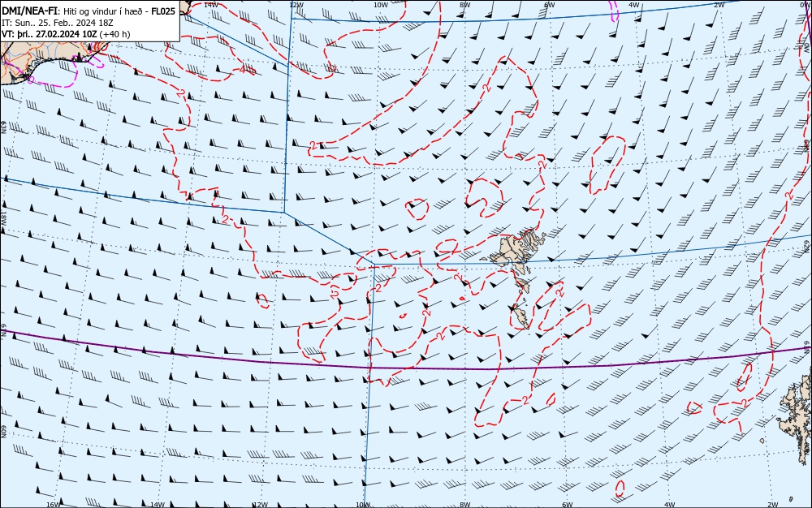The image size is (812, 508).
Task: Click the 10W longitude label on the top edge
Action: pos(381,5)
